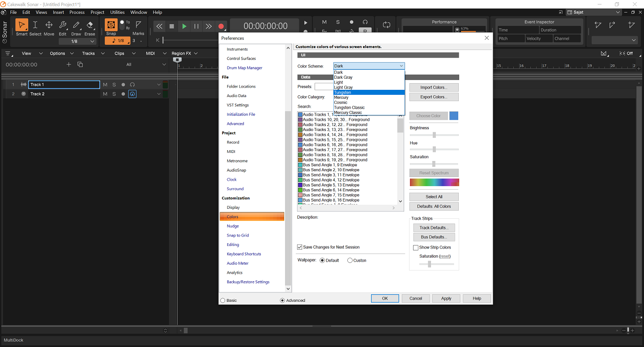Image resolution: width=644 pixels, height=347 pixels.
Task: Solo Track 2
Action: 114,94
